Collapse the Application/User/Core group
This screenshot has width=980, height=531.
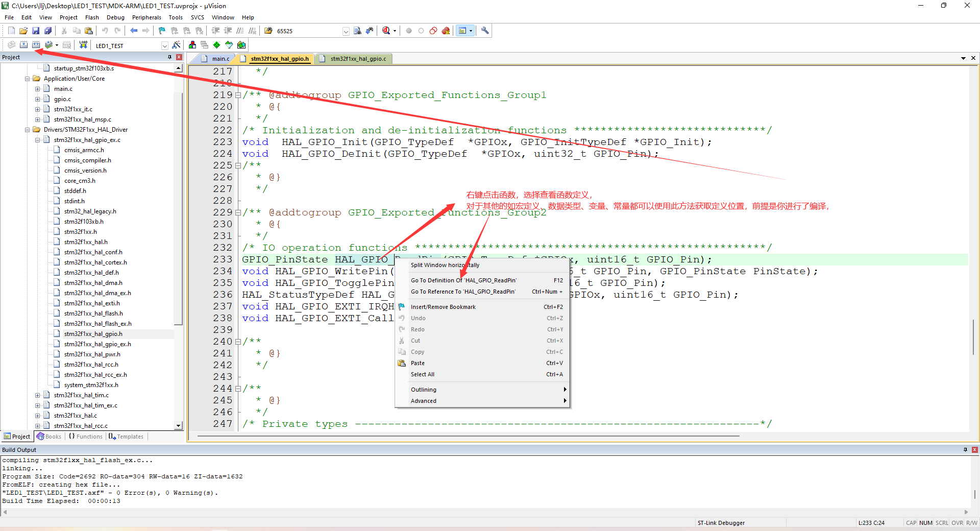28,79
